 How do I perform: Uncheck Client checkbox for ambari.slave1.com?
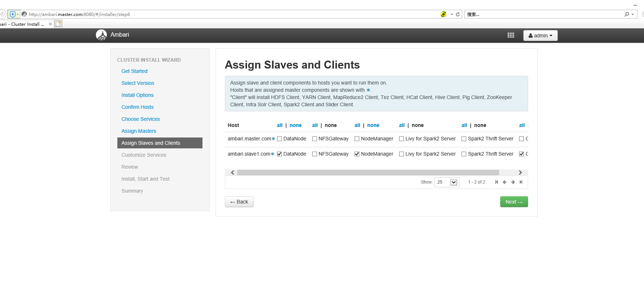pos(521,154)
